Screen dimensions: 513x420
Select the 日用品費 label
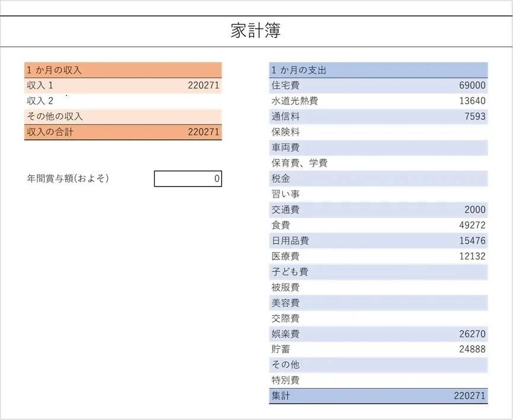tap(290, 241)
